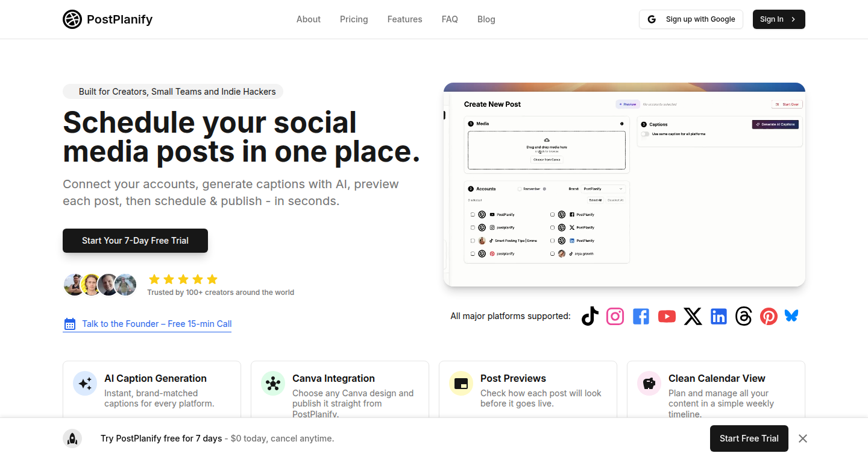Dismiss the free trial banner with X
Viewport: 868px width, 459px height.
(803, 438)
